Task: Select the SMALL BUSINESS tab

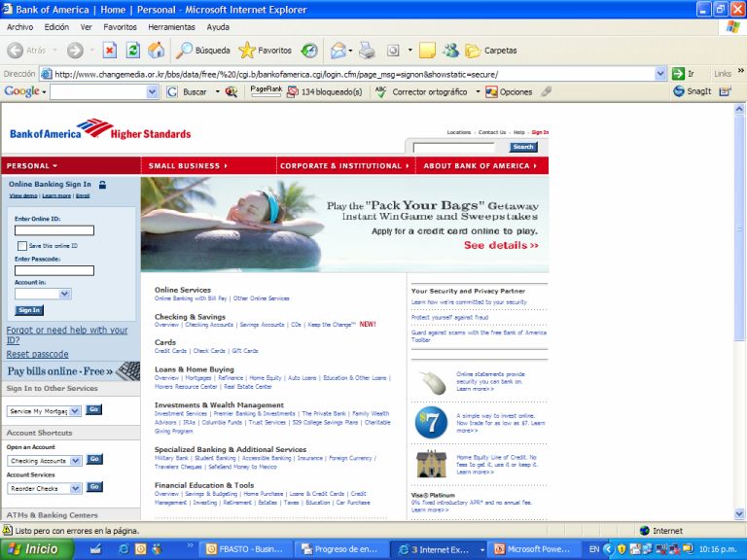Action: (x=209, y=165)
